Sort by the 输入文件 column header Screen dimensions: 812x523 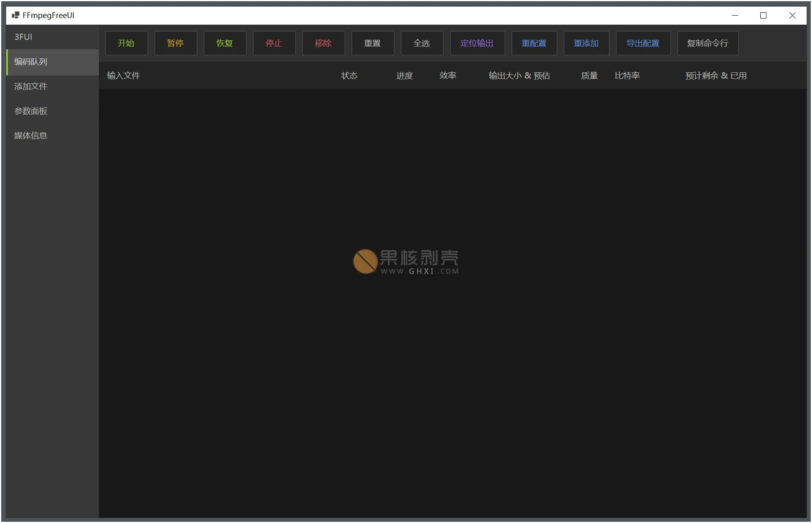click(x=123, y=76)
